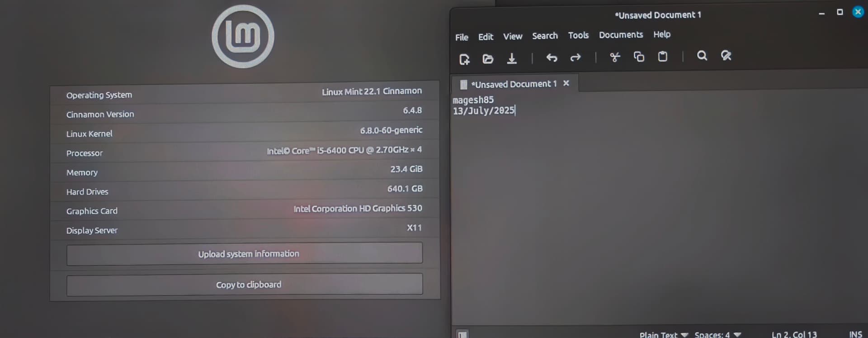Close the Unsaved Document 1 tab
868x338 pixels.
pyautogui.click(x=566, y=83)
